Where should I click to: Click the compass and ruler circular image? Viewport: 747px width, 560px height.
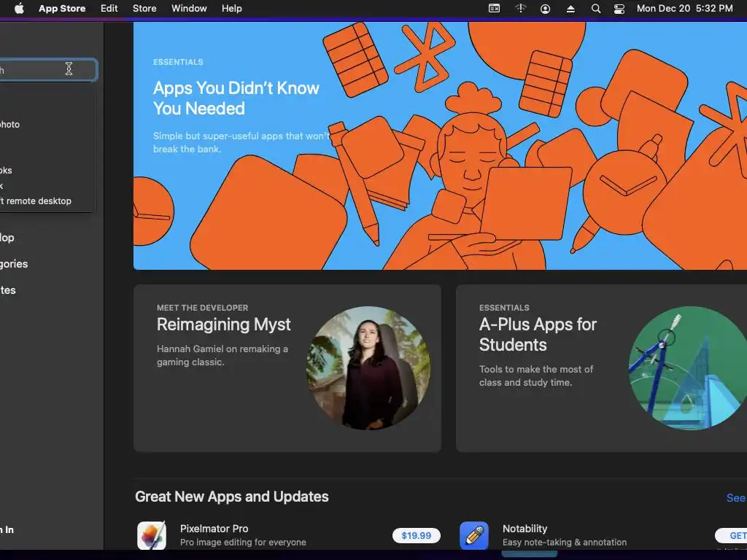coord(688,368)
